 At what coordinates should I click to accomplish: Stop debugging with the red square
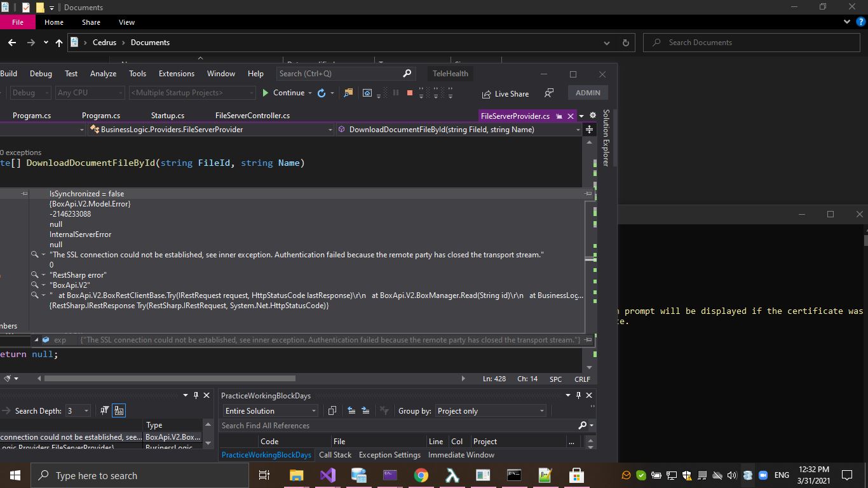pos(409,93)
